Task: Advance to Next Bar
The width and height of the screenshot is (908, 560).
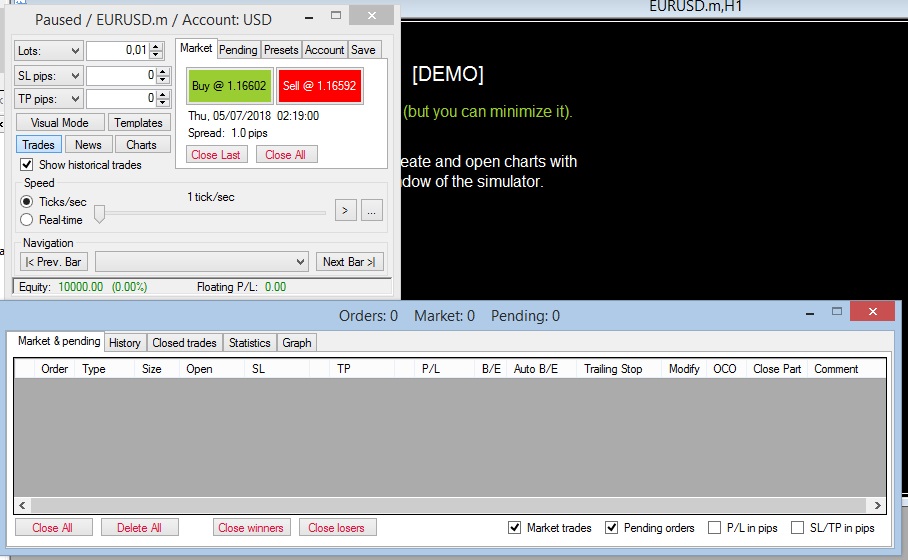Action: click(349, 262)
